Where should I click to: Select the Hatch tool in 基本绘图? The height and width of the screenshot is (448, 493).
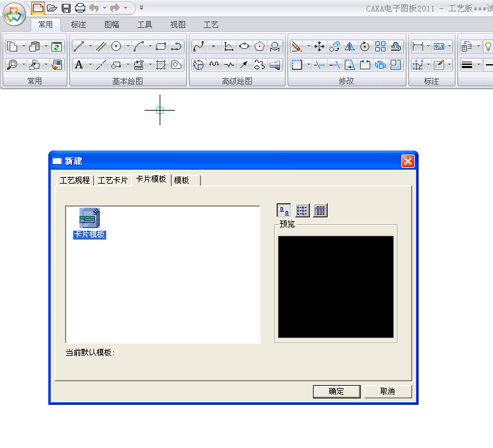pos(161,65)
